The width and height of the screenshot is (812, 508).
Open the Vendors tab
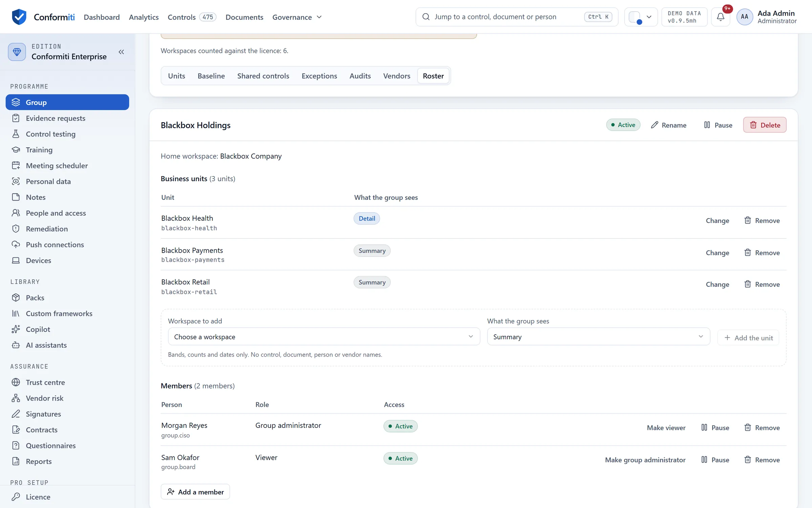tap(397, 76)
